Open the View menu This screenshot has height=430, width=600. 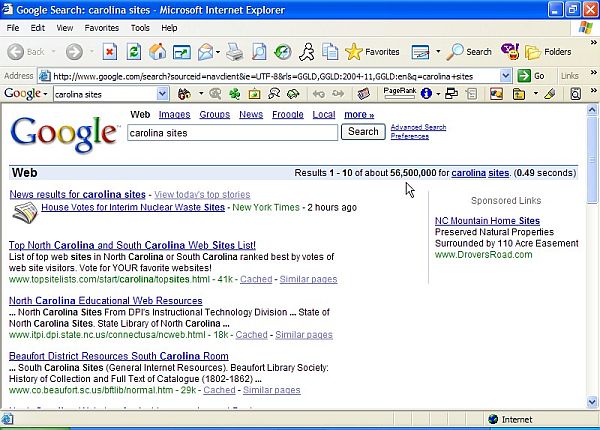click(65, 28)
